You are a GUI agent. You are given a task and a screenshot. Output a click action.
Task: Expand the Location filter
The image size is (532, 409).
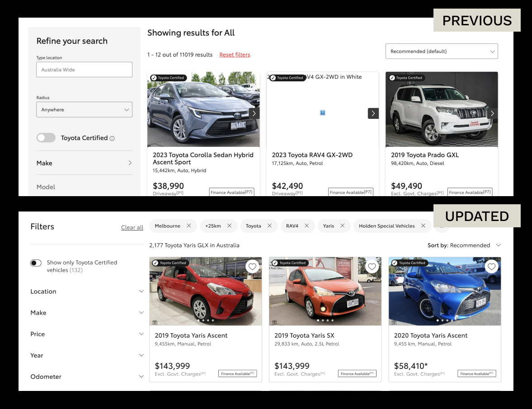[x=87, y=291]
